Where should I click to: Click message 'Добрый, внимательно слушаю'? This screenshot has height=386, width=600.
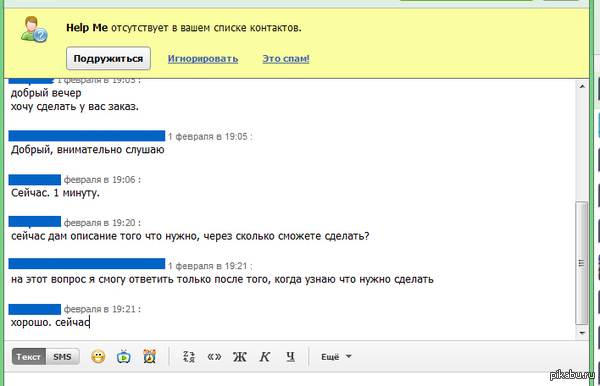coord(88,150)
